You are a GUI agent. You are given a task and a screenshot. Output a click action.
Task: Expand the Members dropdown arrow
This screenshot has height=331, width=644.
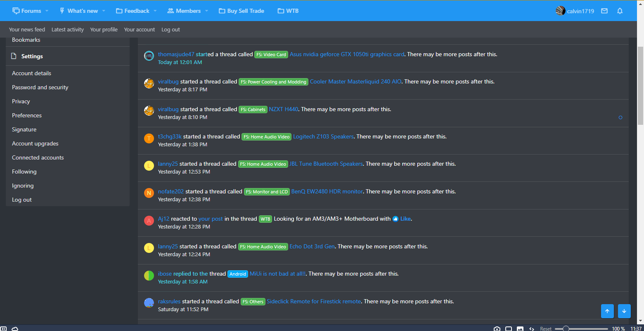click(x=206, y=11)
